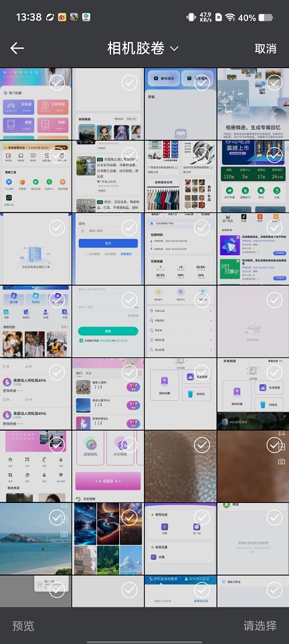Select checkbox on the drama posters screenshot

pos(57,300)
